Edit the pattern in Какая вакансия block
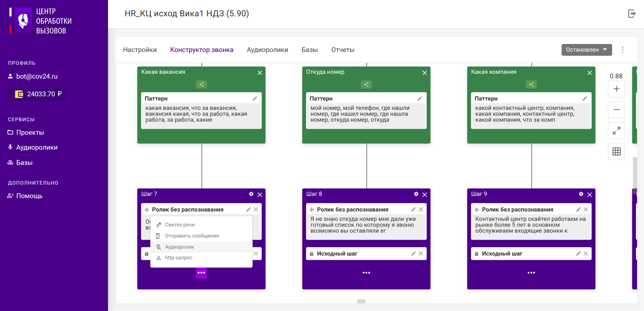Screen dimensions: 644x311 255,98
